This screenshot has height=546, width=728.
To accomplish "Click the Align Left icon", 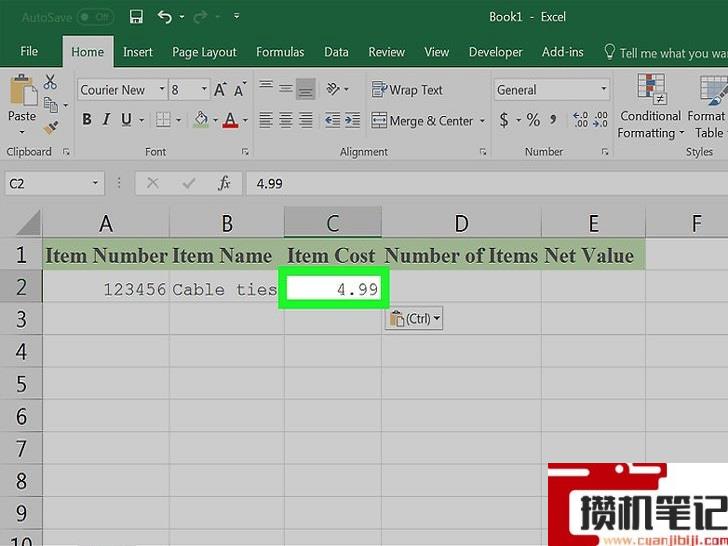I will click(x=266, y=120).
